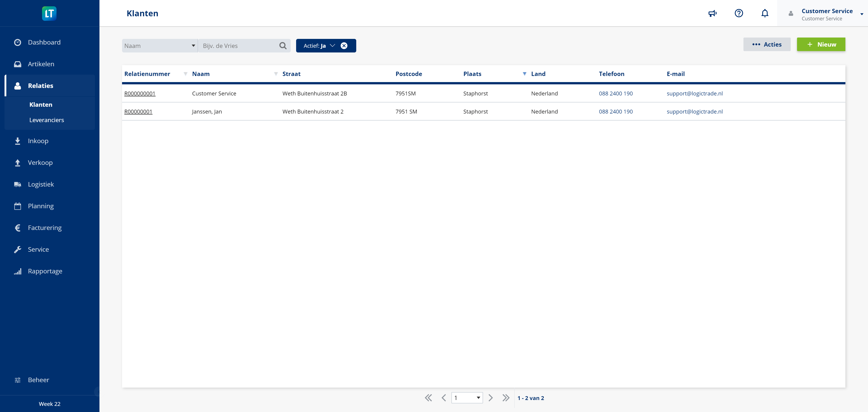Click support@logictrade.nl email link
Viewport: 868px width, 412px height.
[695, 93]
